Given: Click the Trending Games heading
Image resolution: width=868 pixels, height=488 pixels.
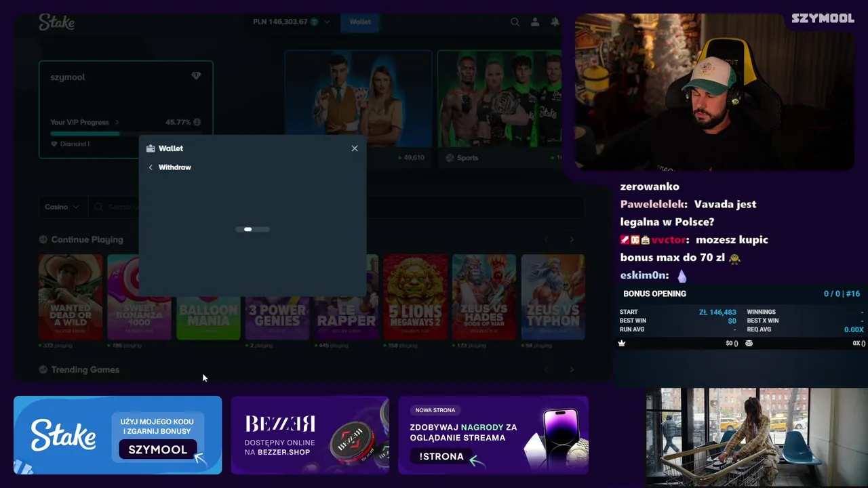Looking at the screenshot, I should coord(85,369).
